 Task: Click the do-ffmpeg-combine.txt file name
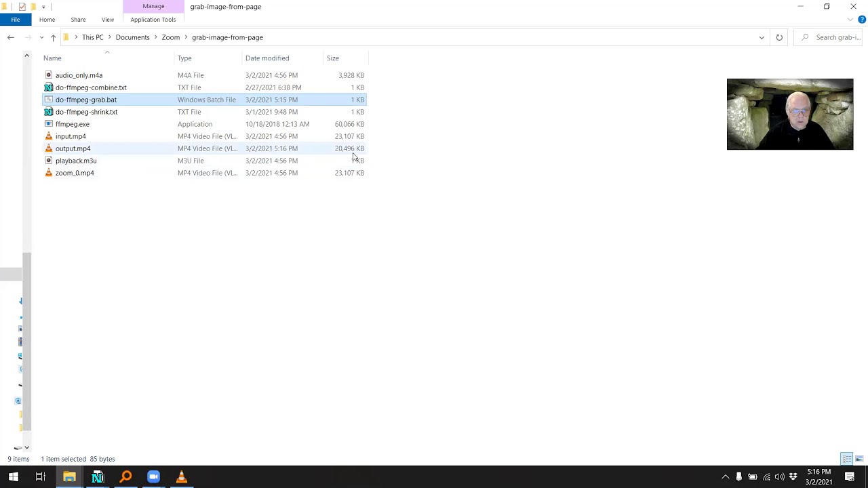[91, 87]
